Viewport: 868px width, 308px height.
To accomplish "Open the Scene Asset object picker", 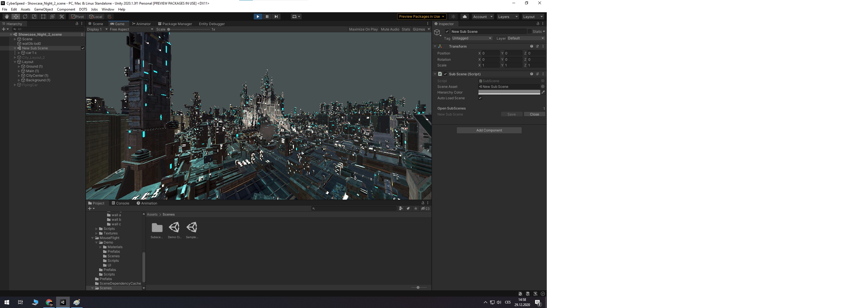I will click(542, 87).
